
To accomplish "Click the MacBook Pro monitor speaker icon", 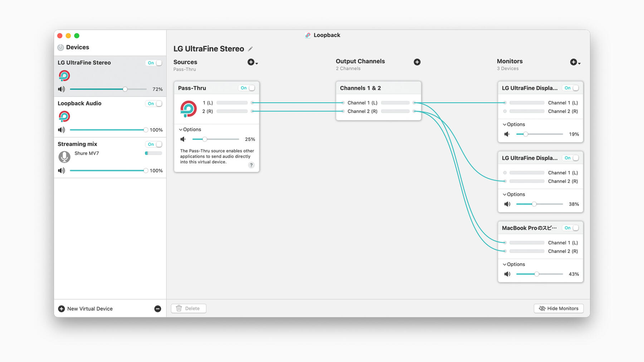I will pos(507,274).
